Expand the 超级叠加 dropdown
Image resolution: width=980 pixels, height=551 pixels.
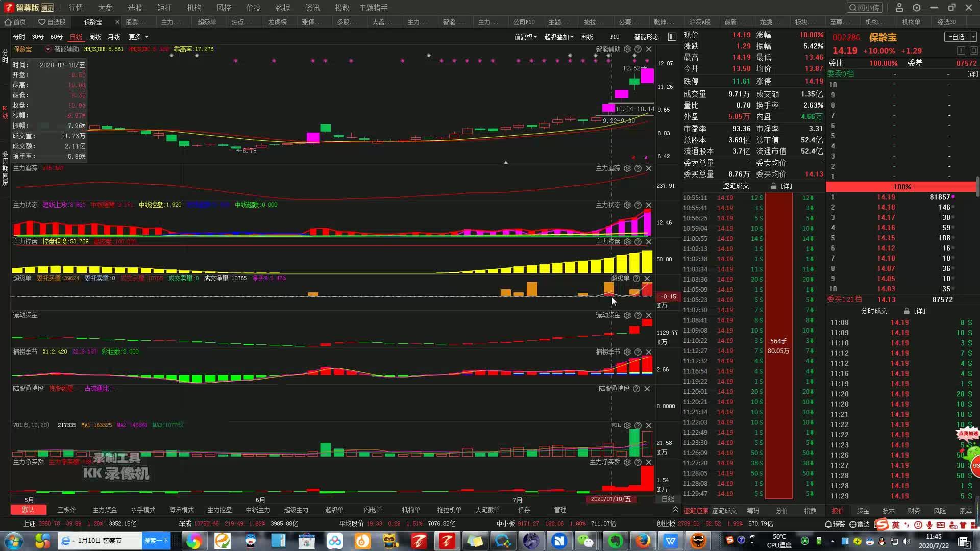click(x=559, y=37)
